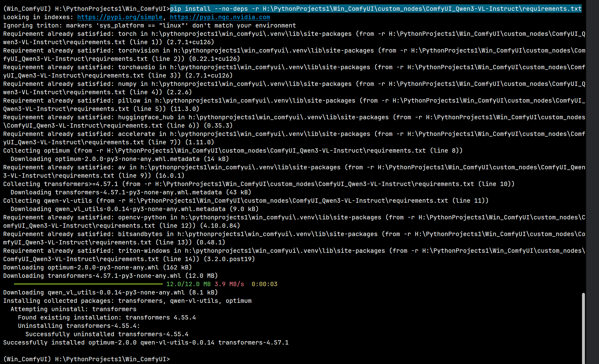This screenshot has width=599, height=364.
Task: Click 'qwen_vl_utils-0.0.14-py3-none-any.whl.metadata (9.0 kB)' download line
Action: pyautogui.click(x=135, y=209)
